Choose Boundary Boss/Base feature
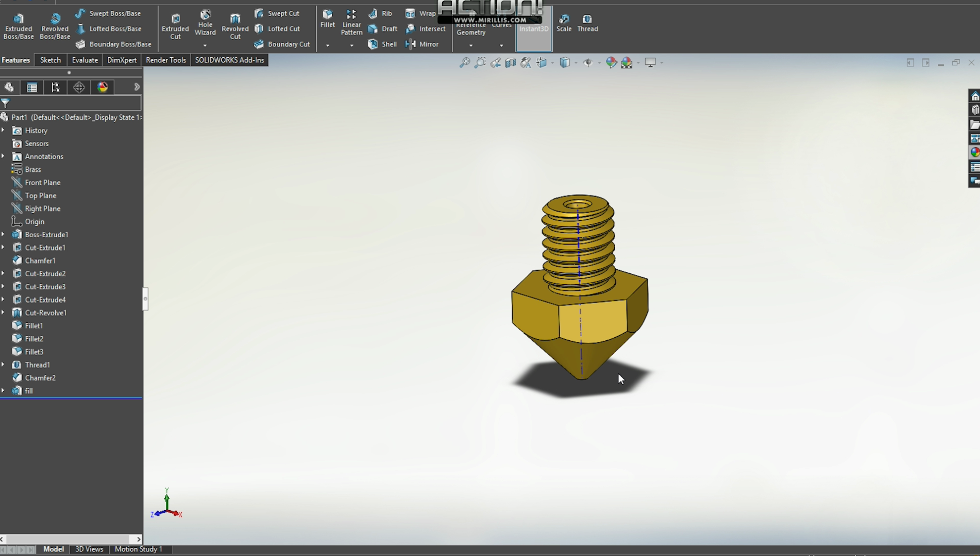The image size is (980, 556). tap(113, 44)
